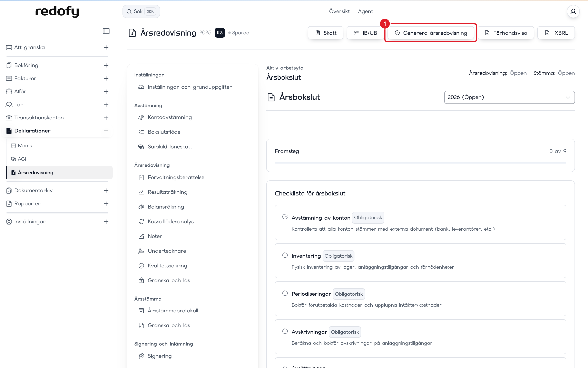Viewport: 588px width, 368px height.
Task: Toggle the sidebar collapse panel icon
Action: click(106, 31)
